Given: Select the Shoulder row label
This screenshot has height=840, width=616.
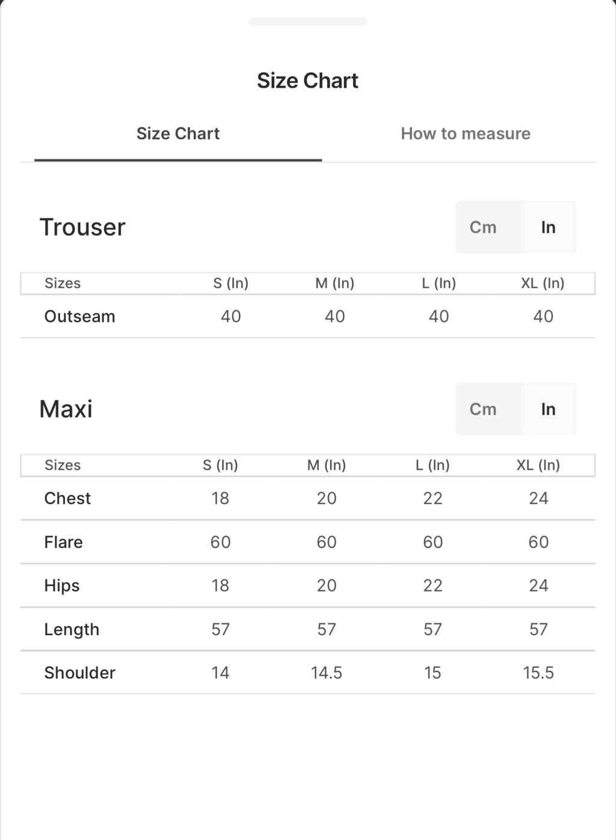Looking at the screenshot, I should (79, 673).
